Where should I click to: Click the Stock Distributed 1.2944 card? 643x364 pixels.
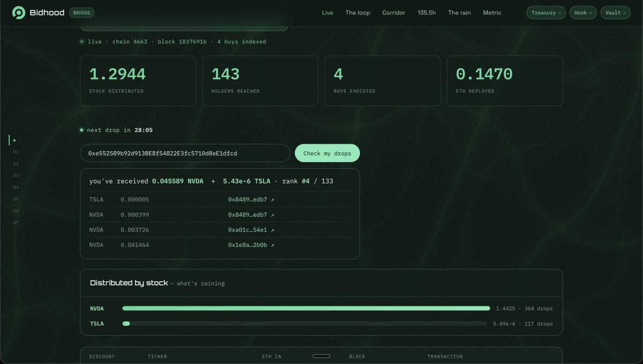(x=138, y=81)
